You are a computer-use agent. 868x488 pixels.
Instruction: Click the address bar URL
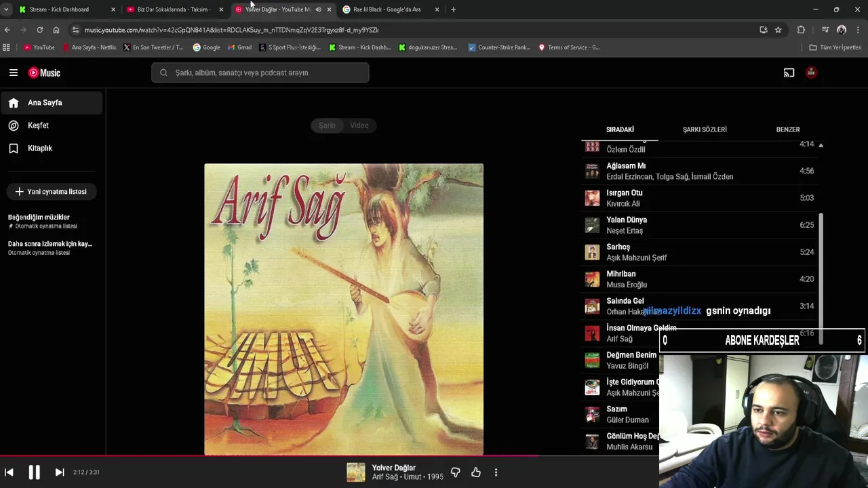pyautogui.click(x=231, y=30)
